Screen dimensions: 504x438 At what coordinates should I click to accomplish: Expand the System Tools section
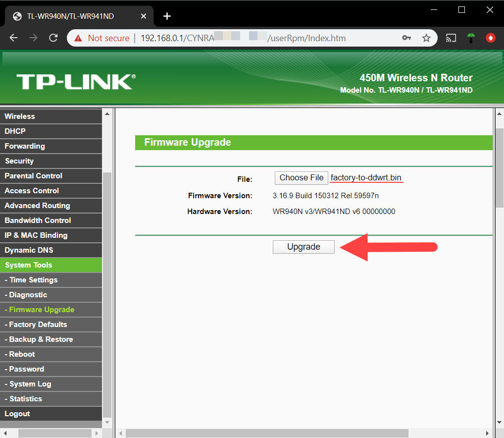coord(28,265)
